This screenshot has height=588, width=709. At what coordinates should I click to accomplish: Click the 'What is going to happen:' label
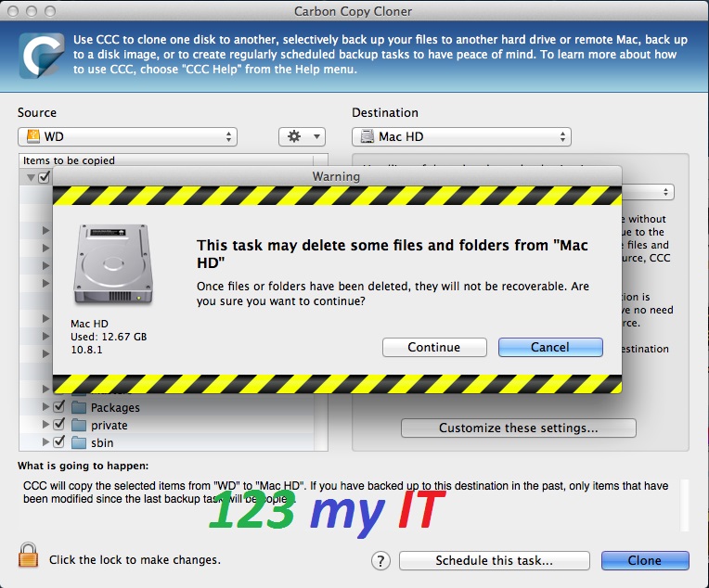click(83, 466)
